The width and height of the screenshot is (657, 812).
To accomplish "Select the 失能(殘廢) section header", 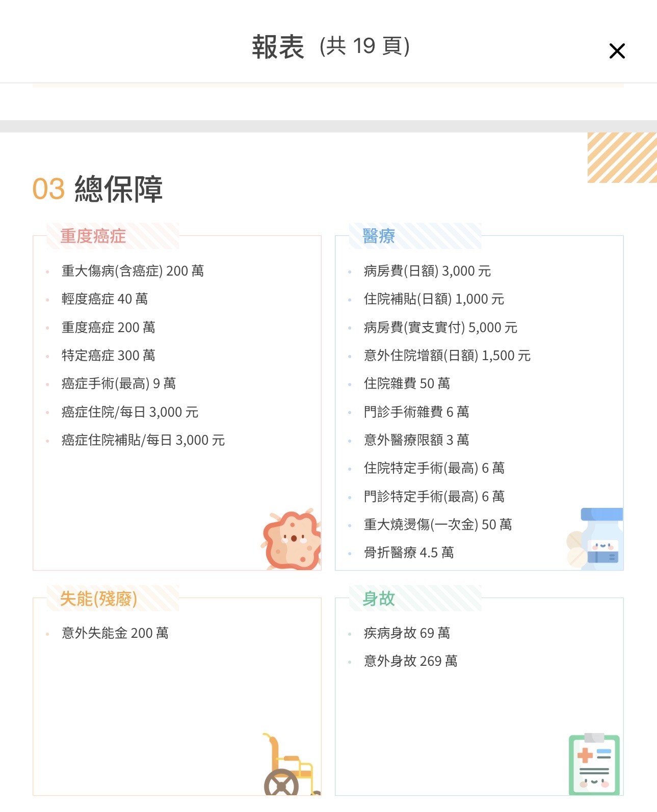I will point(98,599).
